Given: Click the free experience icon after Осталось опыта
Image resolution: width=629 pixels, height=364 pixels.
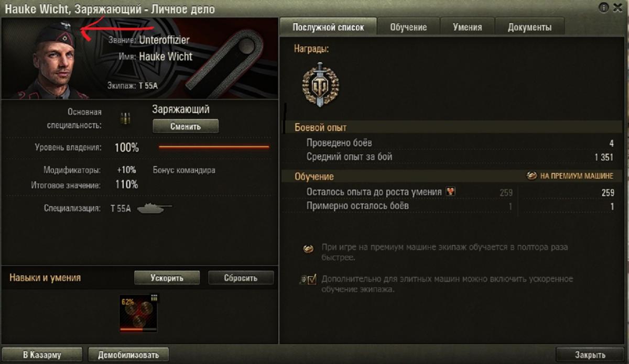Looking at the screenshot, I should tap(450, 192).
